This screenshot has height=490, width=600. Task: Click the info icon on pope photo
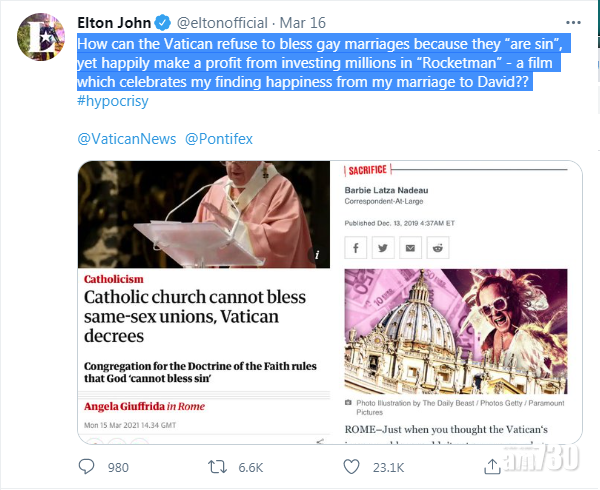(x=317, y=255)
